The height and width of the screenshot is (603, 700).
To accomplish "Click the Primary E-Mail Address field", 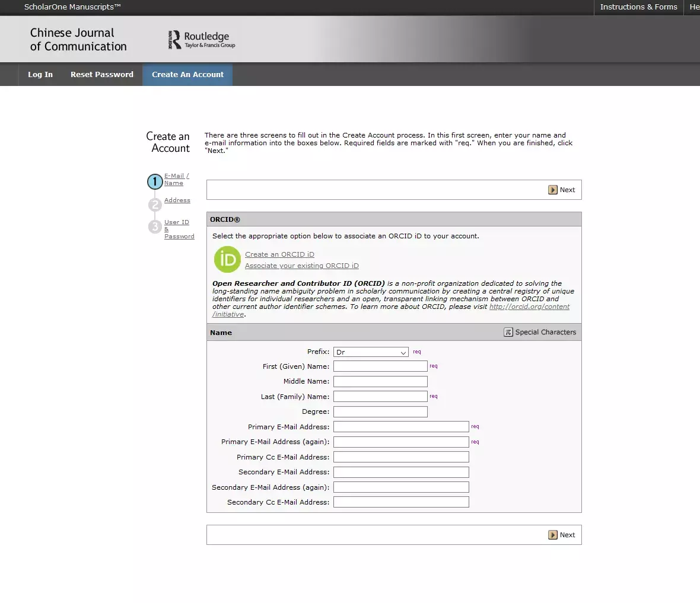I will click(401, 427).
